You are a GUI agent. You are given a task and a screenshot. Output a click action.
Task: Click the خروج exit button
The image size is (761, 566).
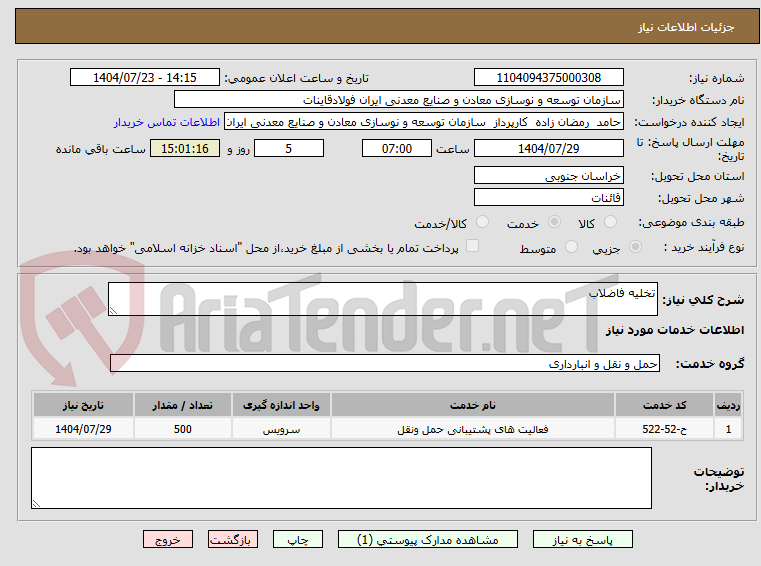(x=167, y=539)
